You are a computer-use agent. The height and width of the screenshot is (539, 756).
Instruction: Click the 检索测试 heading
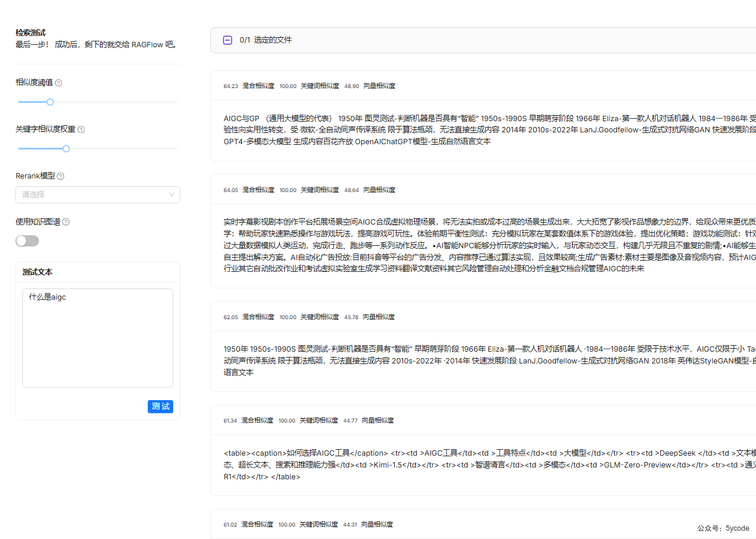point(31,33)
